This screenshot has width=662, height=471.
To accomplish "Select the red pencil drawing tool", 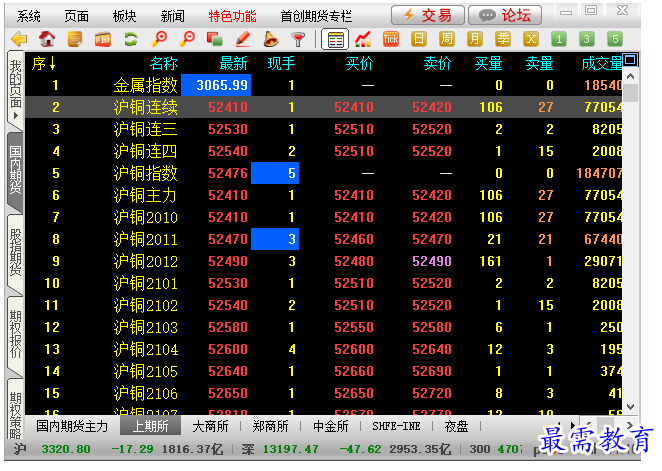I will [243, 39].
